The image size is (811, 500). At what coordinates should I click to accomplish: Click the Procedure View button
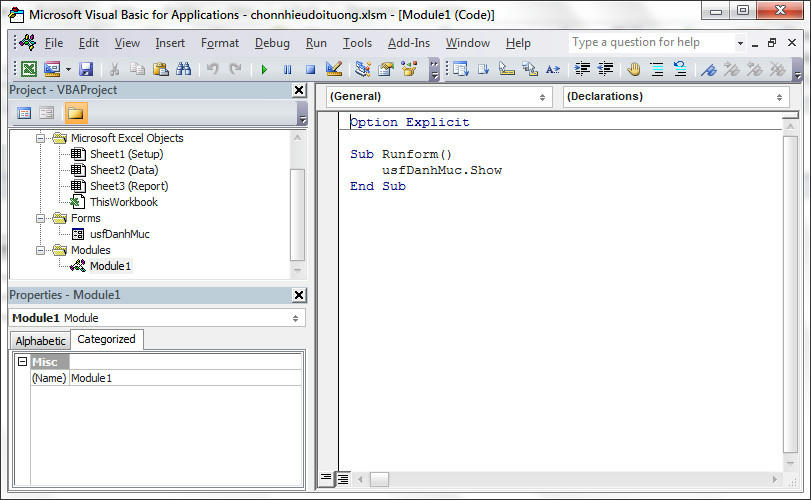(325, 478)
